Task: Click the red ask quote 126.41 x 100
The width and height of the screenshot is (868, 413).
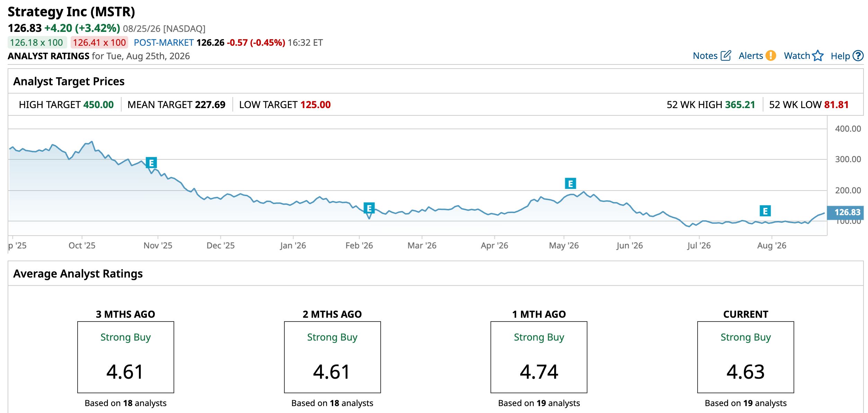Action: click(99, 43)
